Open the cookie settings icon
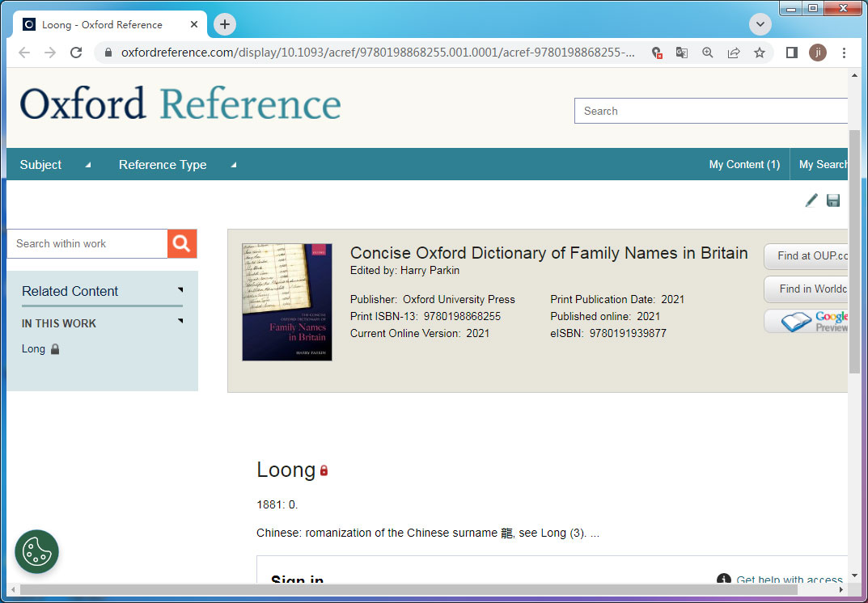This screenshot has width=868, height=603. coord(36,552)
